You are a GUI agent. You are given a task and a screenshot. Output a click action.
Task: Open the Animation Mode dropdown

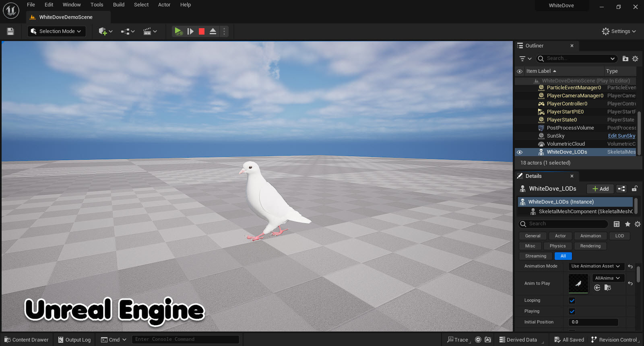596,266
